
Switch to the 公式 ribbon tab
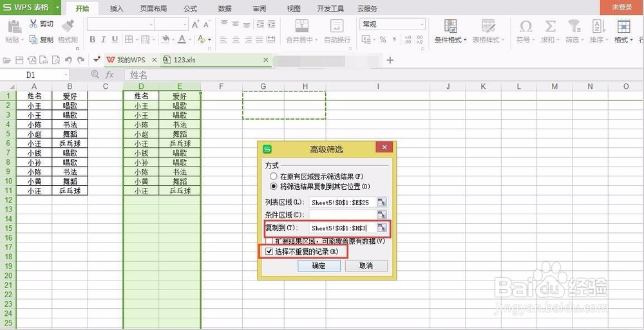[x=190, y=8]
